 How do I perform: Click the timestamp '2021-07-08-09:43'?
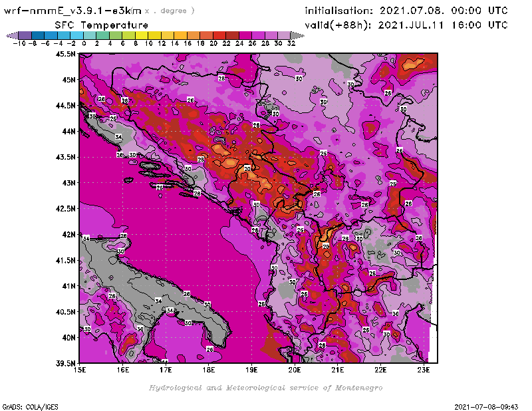486,406
